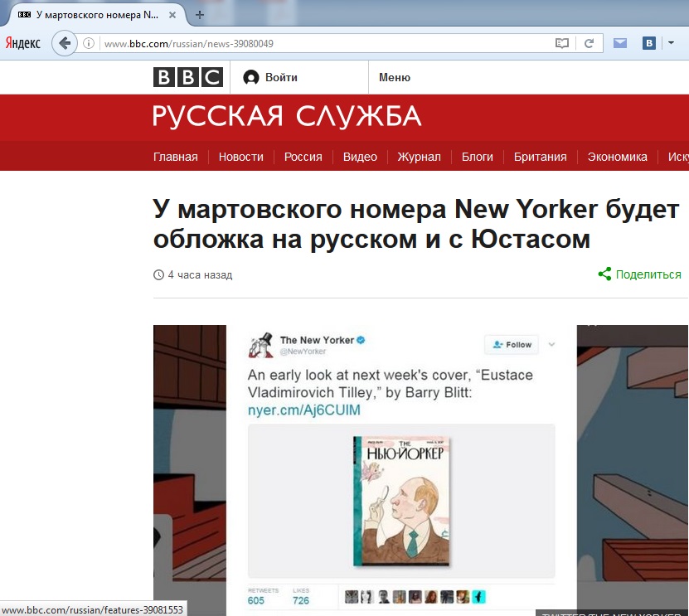
Task: Open the Блоги navigation section
Action: [478, 157]
